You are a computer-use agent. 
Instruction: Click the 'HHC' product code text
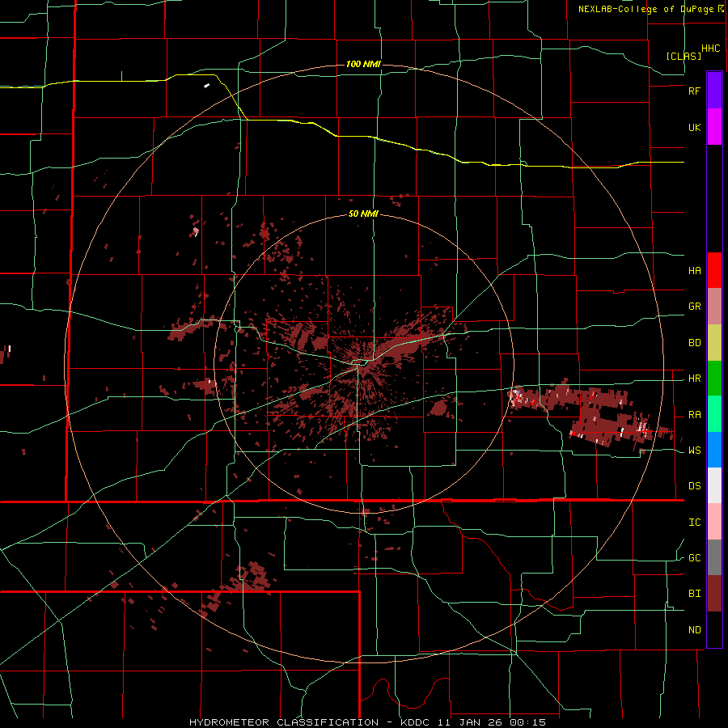click(711, 49)
